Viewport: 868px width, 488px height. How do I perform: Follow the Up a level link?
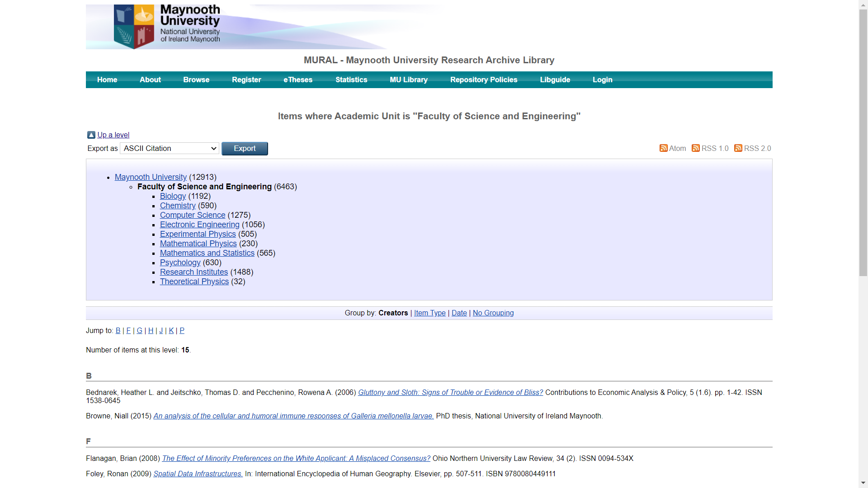coord(113,135)
